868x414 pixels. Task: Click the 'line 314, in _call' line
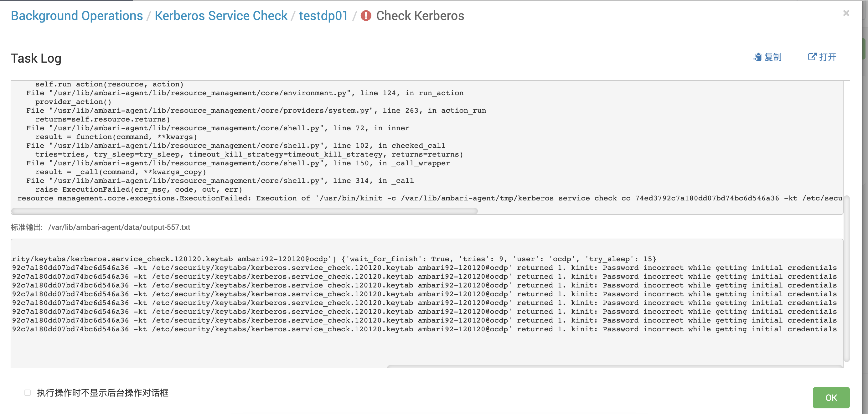click(x=220, y=181)
